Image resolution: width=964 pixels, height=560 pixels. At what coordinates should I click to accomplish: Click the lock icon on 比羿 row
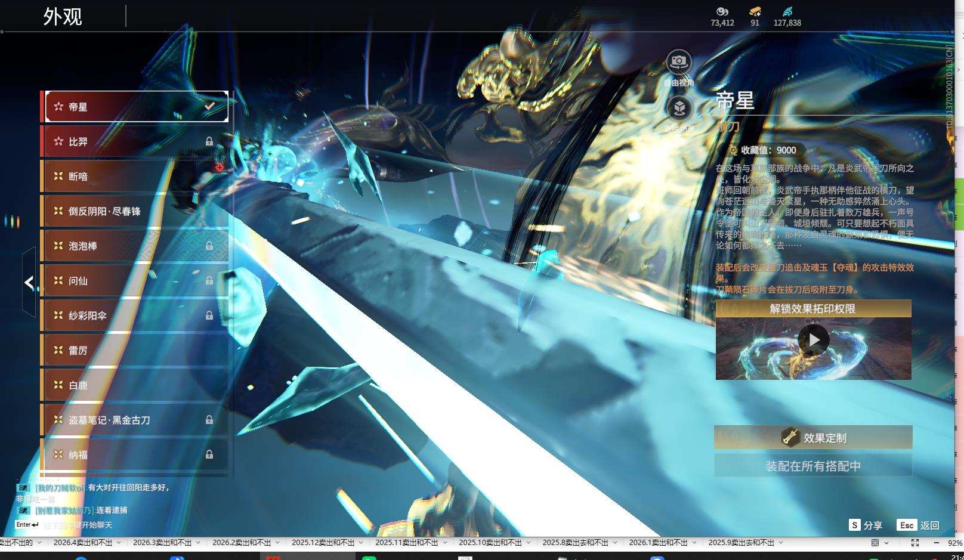coord(209,141)
